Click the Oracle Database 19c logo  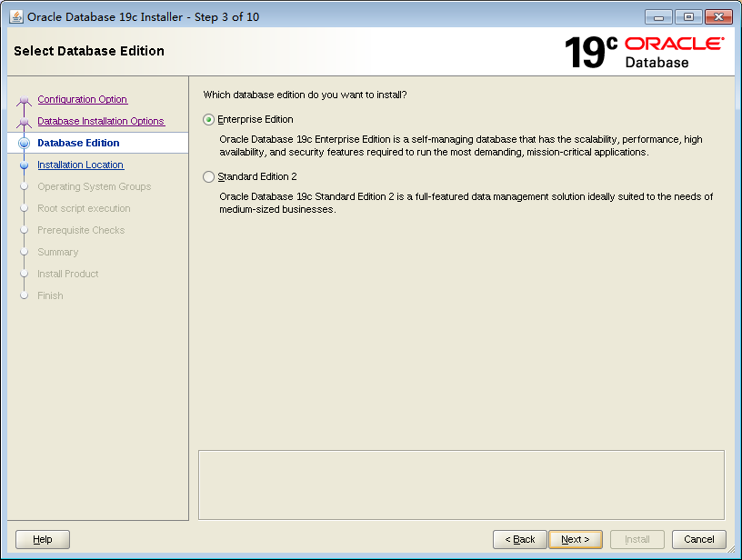click(x=644, y=52)
